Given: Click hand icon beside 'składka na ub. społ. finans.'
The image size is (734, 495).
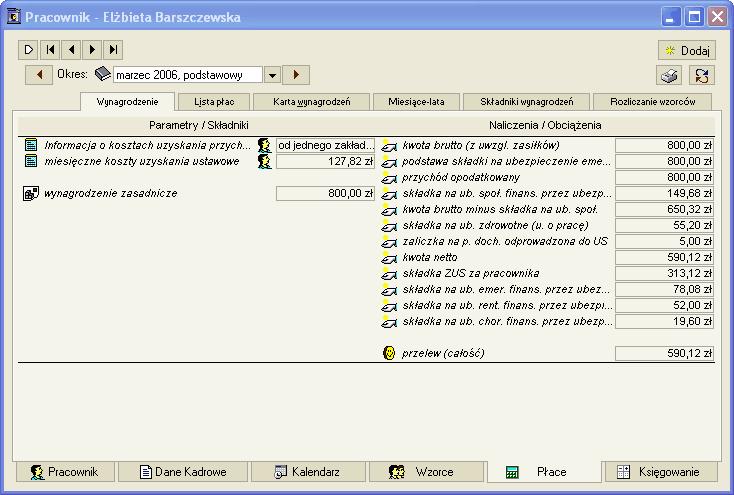Looking at the screenshot, I should click(x=389, y=194).
